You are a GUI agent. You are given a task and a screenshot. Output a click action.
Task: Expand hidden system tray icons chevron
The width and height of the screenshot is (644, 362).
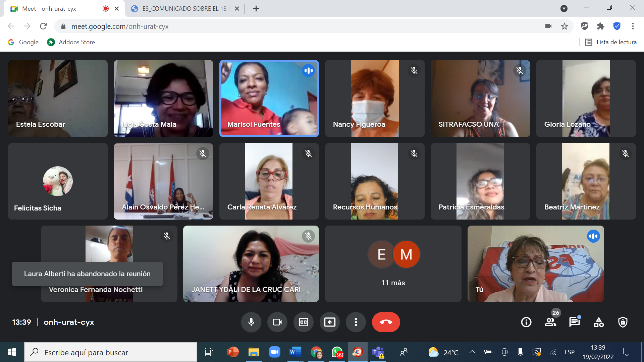tap(472, 352)
